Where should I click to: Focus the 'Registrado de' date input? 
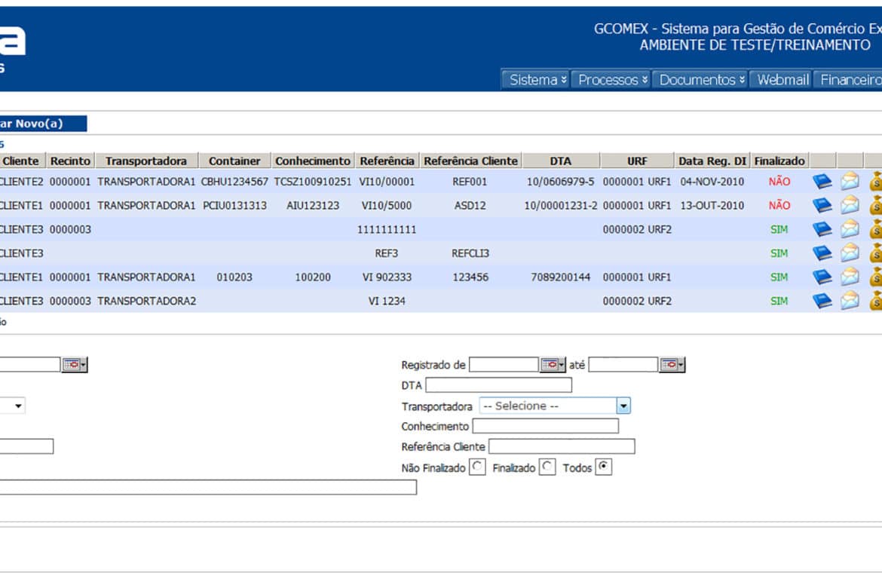504,365
